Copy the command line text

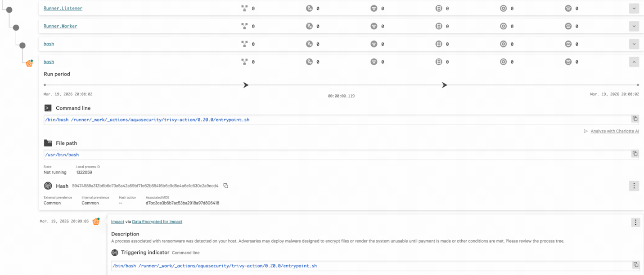[x=635, y=119]
